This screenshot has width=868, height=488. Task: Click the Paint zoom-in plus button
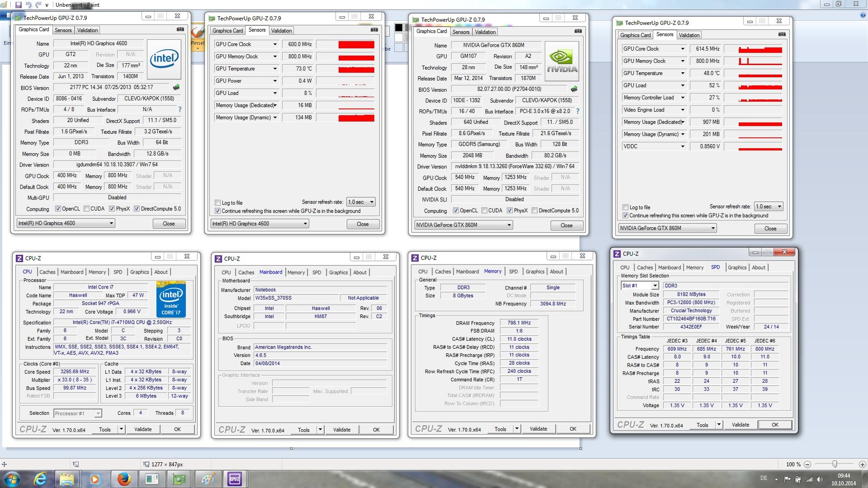(862, 464)
